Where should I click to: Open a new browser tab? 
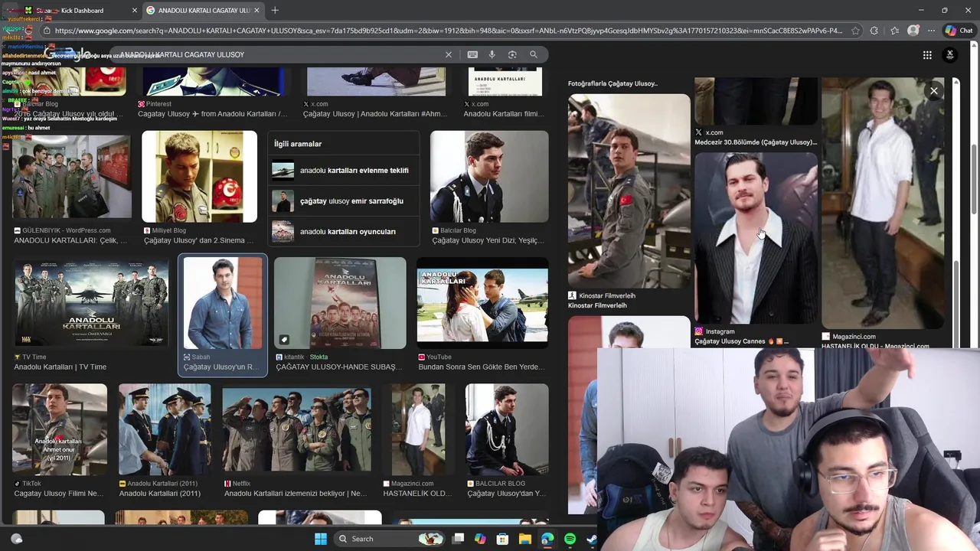pos(275,10)
